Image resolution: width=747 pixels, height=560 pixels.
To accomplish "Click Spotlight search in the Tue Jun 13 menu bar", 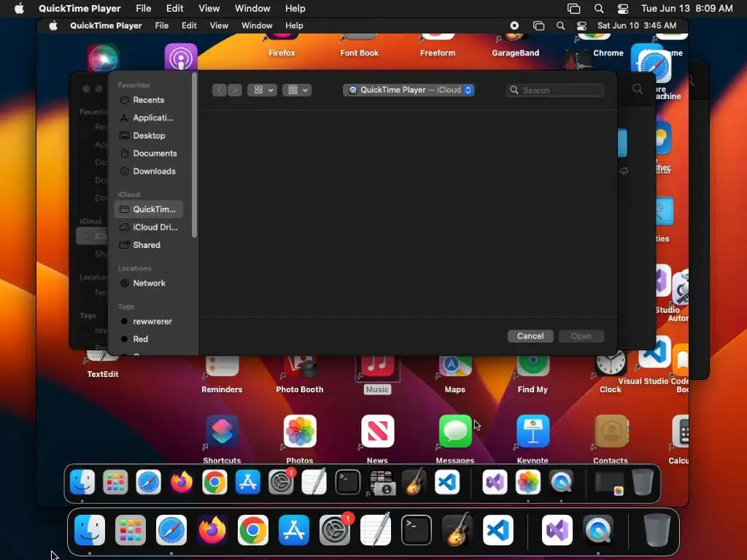I will (x=599, y=9).
